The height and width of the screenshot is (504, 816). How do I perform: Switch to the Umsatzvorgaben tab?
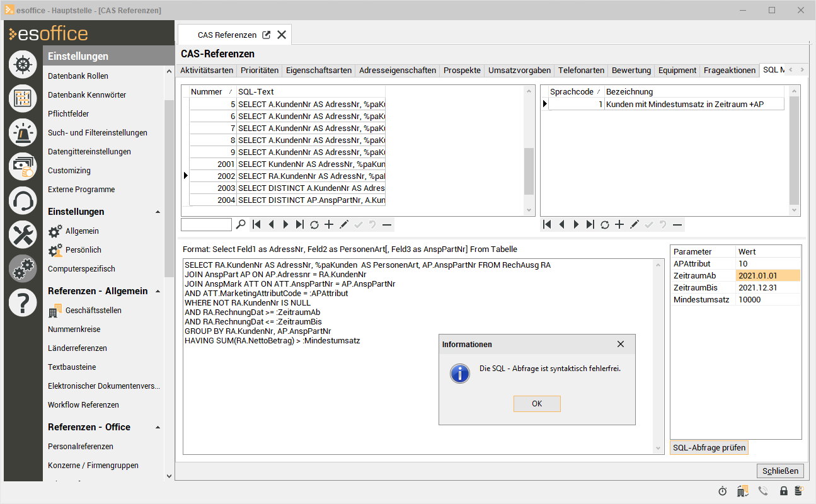pyautogui.click(x=520, y=70)
